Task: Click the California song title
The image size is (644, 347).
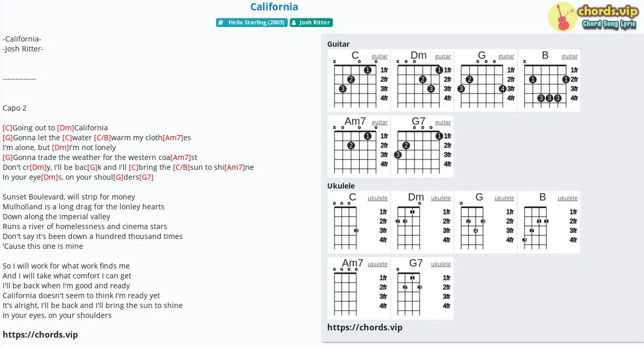Action: 274,7
